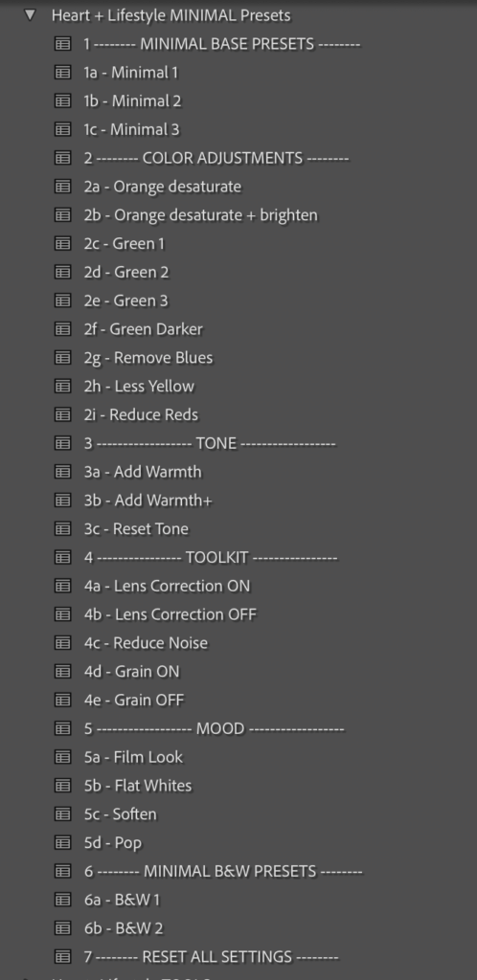Collapse the Heart + Lifestyle MINIMAL Presets folder
Viewport: 477px width, 980px height.
coord(30,14)
